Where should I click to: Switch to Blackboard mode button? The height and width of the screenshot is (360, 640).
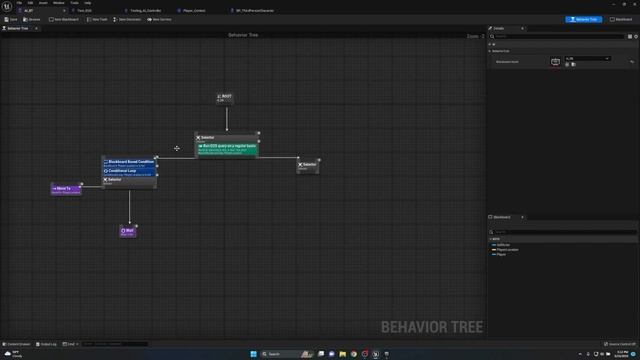tap(621, 20)
